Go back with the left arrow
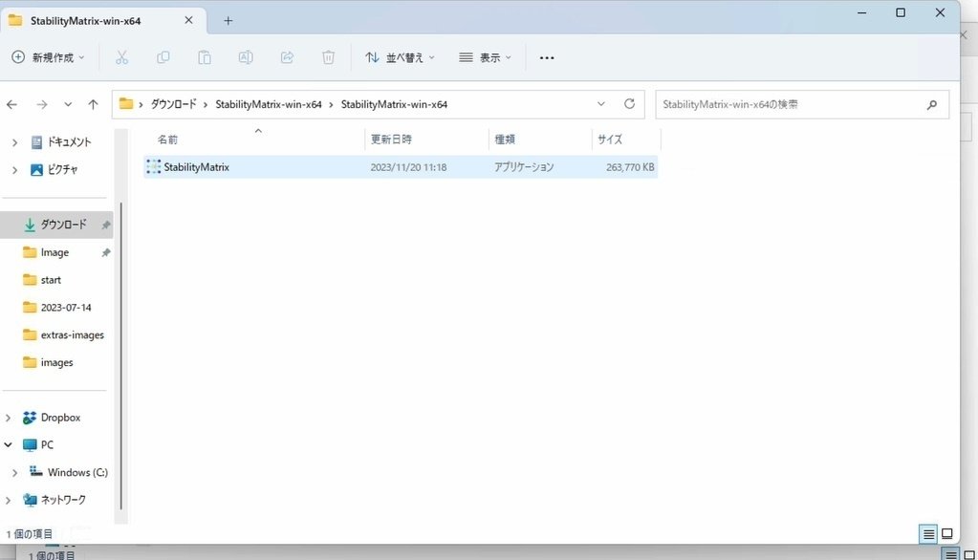The width and height of the screenshot is (978, 560). pyautogui.click(x=11, y=104)
